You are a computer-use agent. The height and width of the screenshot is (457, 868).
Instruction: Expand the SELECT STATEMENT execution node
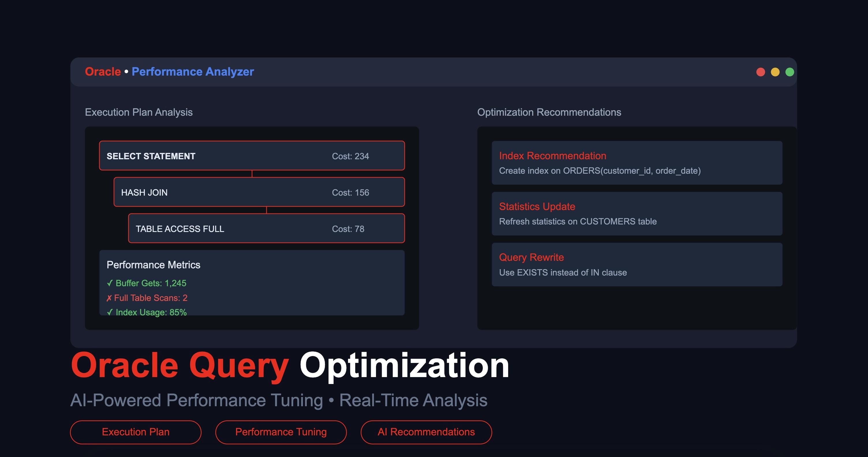pos(252,156)
